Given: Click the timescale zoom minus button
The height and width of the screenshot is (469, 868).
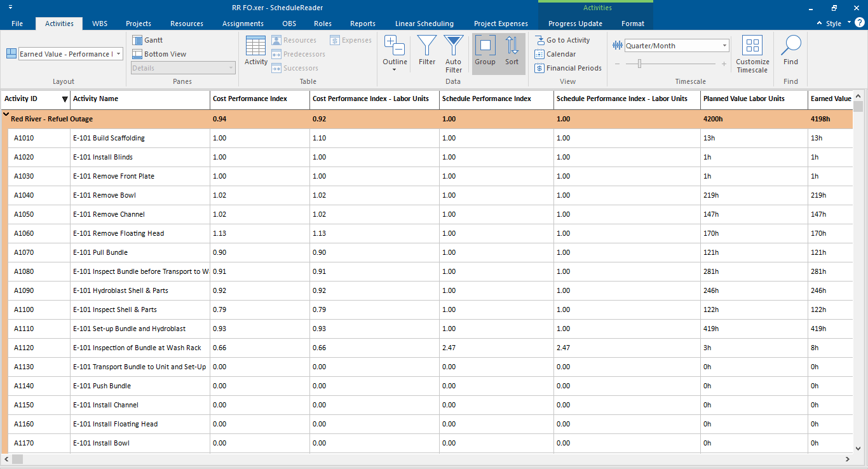Looking at the screenshot, I should coord(618,64).
